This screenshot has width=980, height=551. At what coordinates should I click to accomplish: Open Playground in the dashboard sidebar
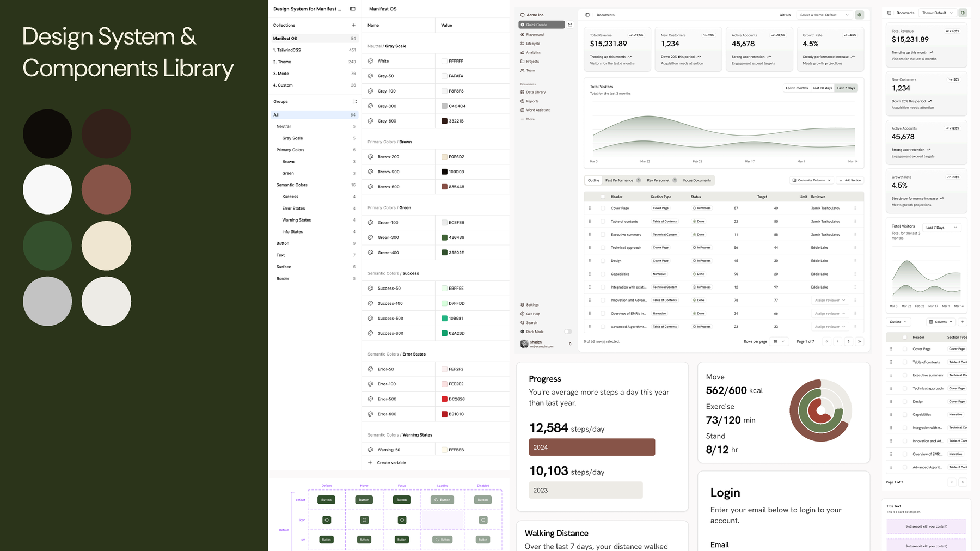tap(532, 34)
